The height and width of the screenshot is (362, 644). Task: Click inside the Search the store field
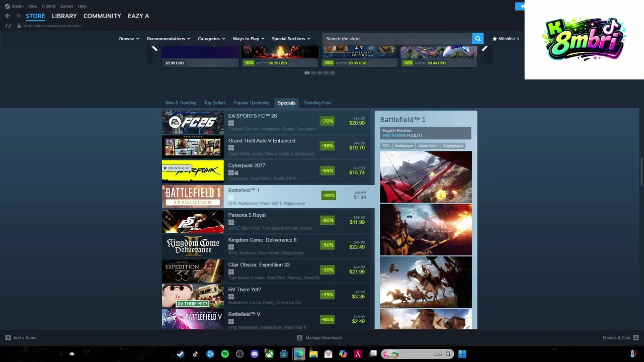tap(397, 39)
